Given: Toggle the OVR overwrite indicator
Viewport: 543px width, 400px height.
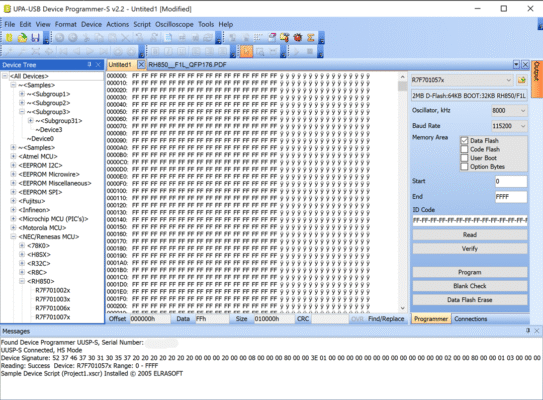Looking at the screenshot, I should 357,319.
